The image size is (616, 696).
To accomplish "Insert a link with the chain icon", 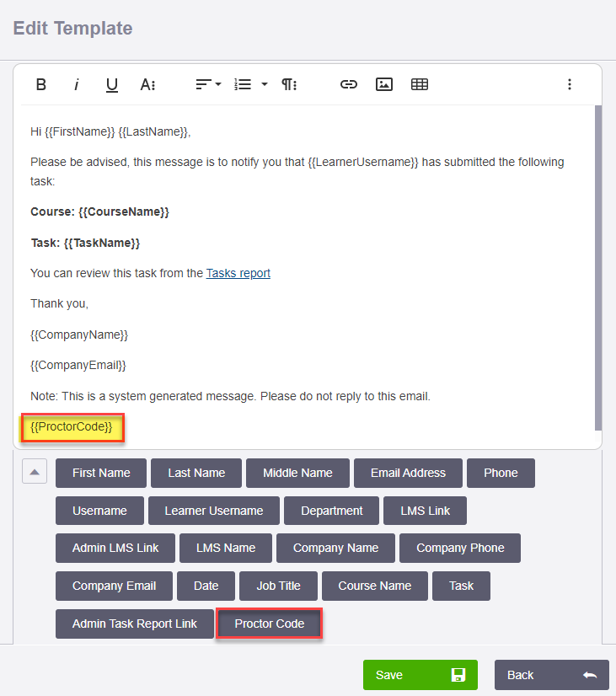I will pyautogui.click(x=348, y=84).
